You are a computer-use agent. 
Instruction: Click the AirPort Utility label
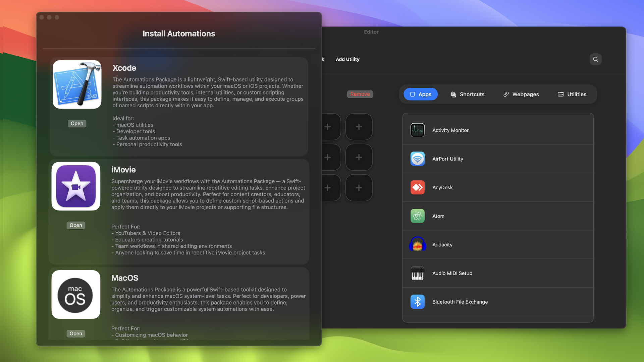pyautogui.click(x=448, y=159)
